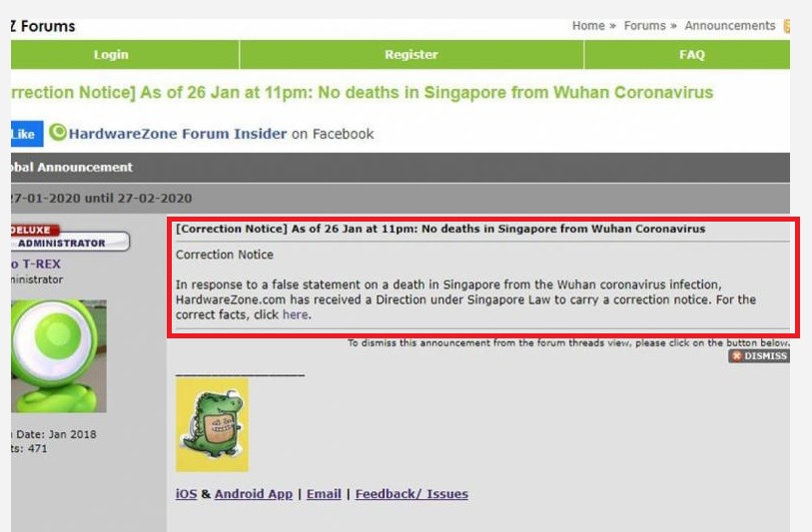Open HardwareZone Forum Insider Facebook link
This screenshot has width=812, height=532.
point(178,134)
